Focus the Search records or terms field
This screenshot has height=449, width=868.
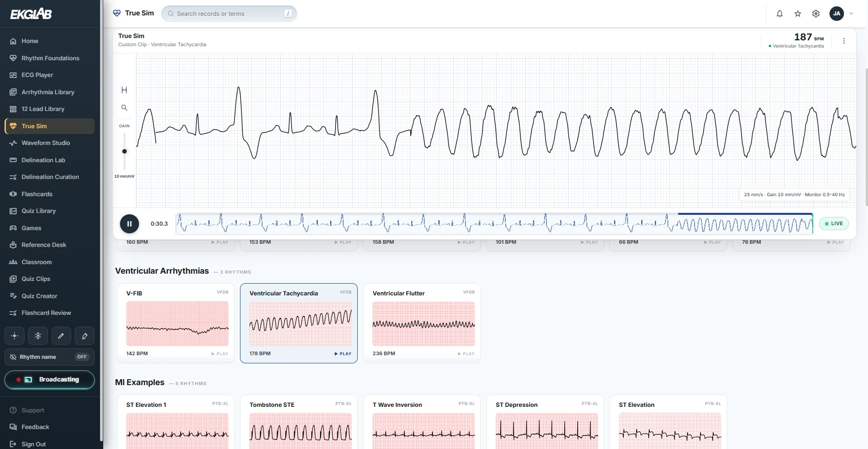point(229,14)
